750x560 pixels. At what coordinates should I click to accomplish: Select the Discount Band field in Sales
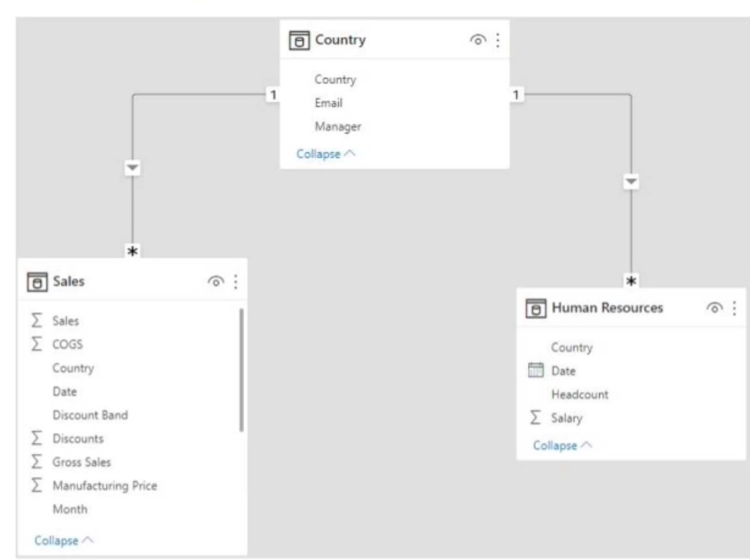90,415
